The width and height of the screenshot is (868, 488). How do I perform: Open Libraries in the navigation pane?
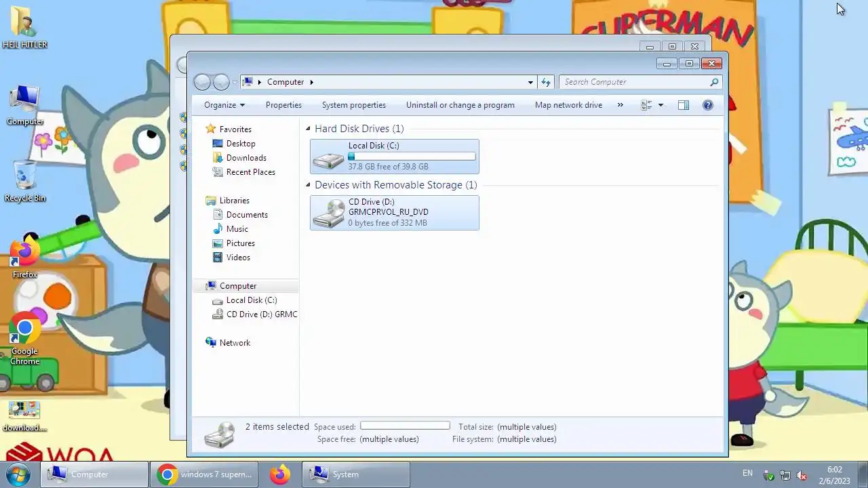coord(235,201)
